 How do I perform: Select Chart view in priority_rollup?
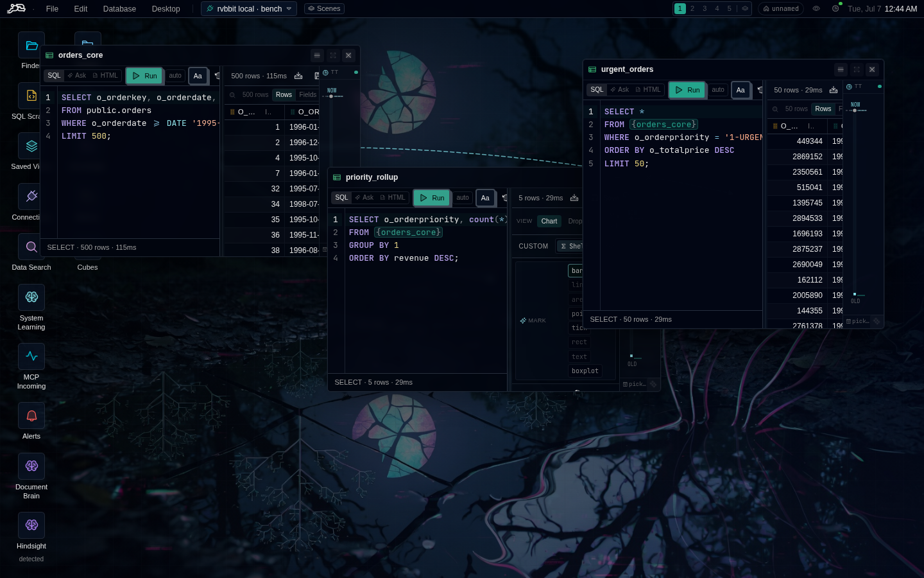pos(549,221)
